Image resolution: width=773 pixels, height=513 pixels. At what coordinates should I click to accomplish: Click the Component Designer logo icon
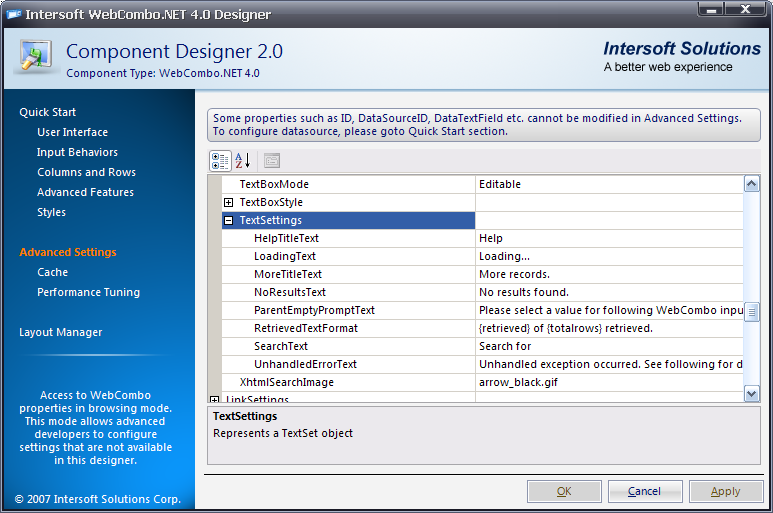pos(36,58)
